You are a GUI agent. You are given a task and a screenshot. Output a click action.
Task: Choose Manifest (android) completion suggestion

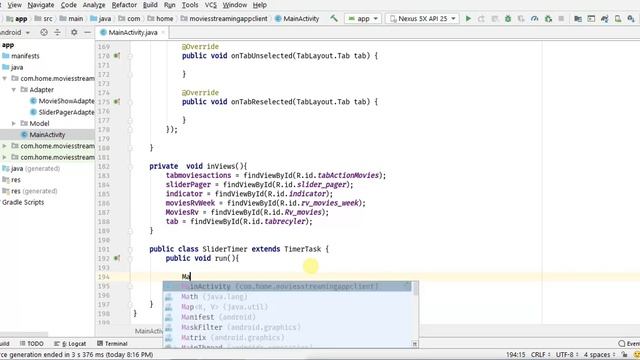coord(288,317)
